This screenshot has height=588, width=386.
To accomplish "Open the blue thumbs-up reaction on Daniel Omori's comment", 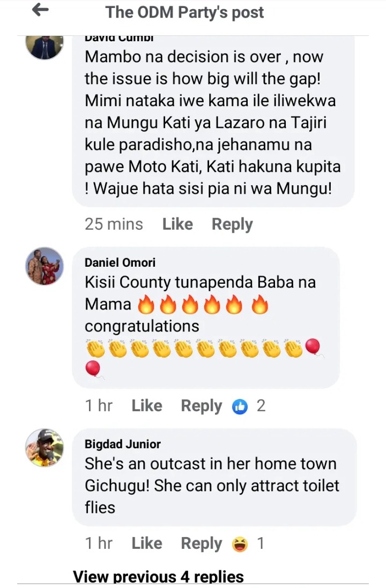I will click(240, 406).
